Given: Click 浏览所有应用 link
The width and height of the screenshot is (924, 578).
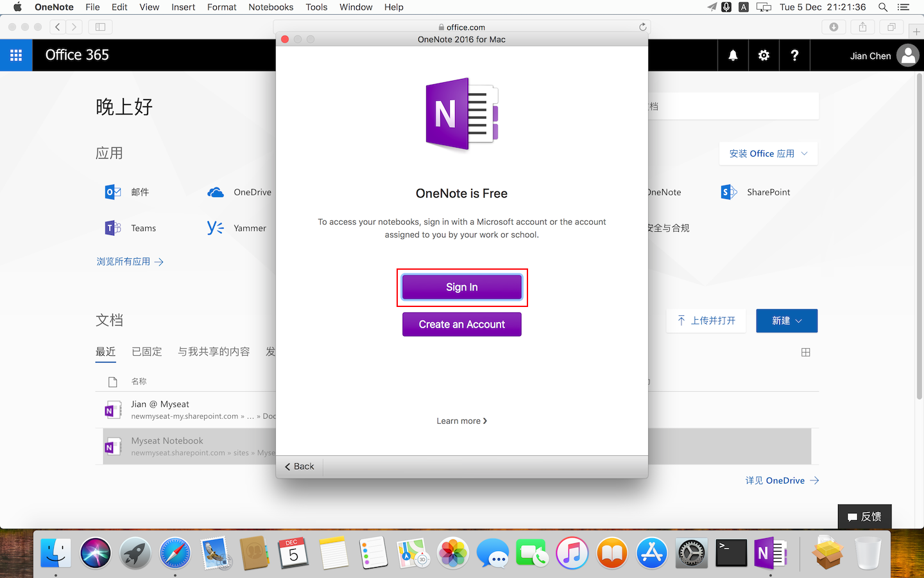Looking at the screenshot, I should click(x=130, y=261).
